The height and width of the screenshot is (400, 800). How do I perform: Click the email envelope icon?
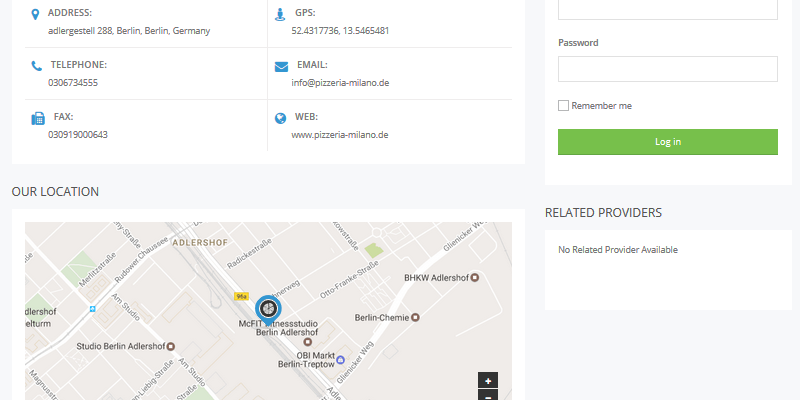pos(281,66)
